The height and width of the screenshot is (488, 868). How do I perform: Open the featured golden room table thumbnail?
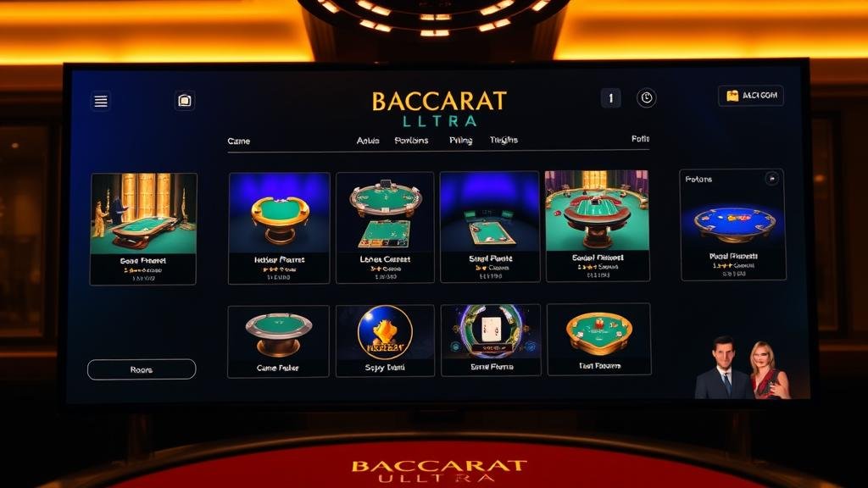[x=143, y=229]
